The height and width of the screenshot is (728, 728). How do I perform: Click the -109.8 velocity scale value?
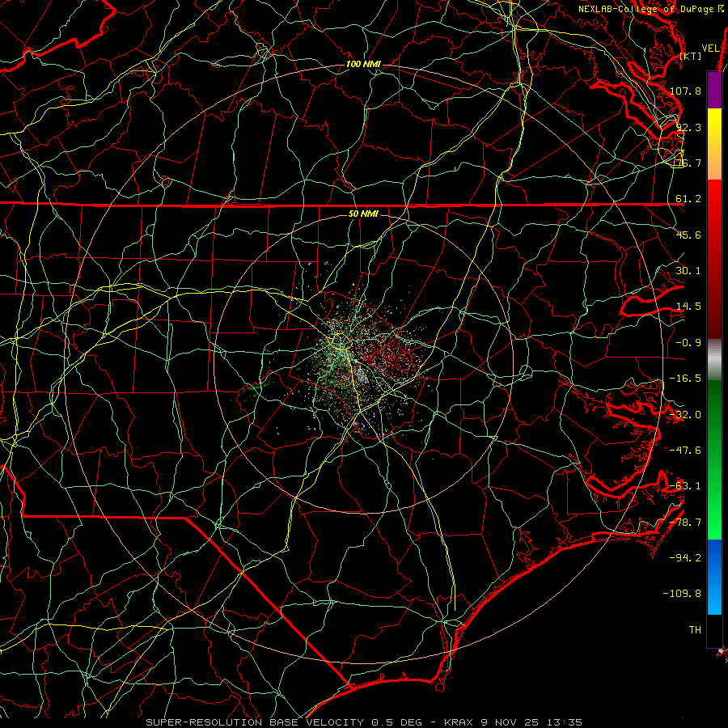682,594
